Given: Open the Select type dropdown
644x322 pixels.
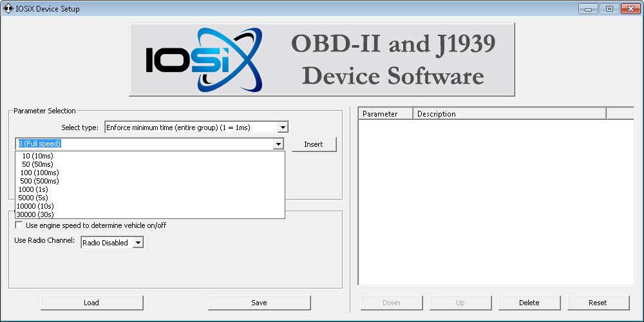Looking at the screenshot, I should pyautogui.click(x=196, y=128).
